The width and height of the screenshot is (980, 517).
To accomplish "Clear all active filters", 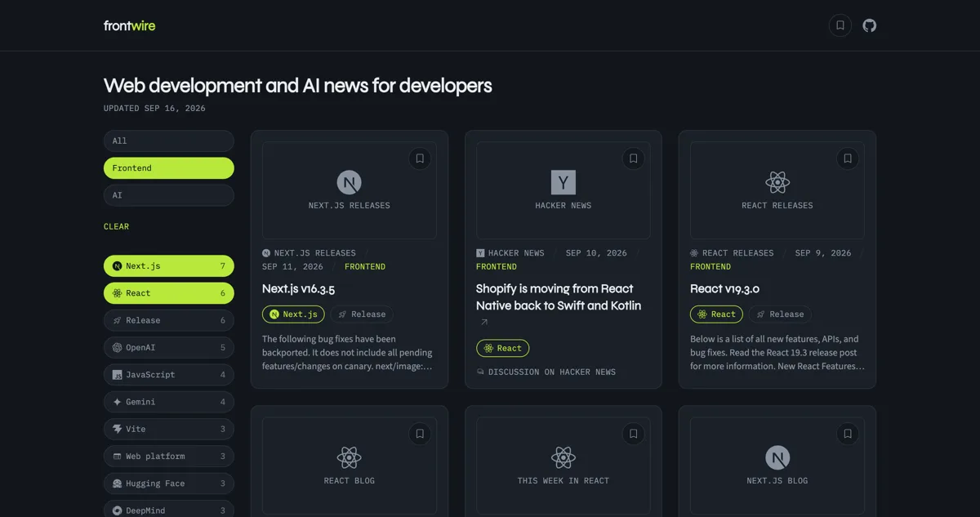I will [116, 226].
